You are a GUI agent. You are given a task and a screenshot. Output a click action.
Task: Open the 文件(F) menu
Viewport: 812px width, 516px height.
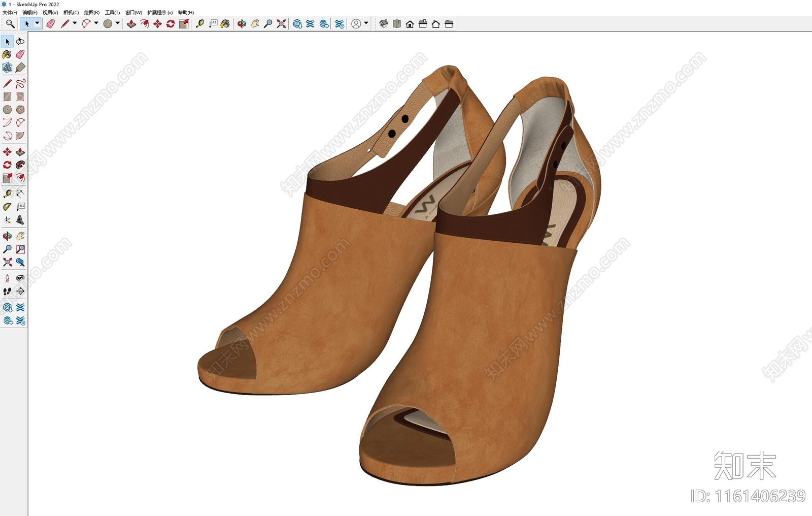(x=10, y=13)
